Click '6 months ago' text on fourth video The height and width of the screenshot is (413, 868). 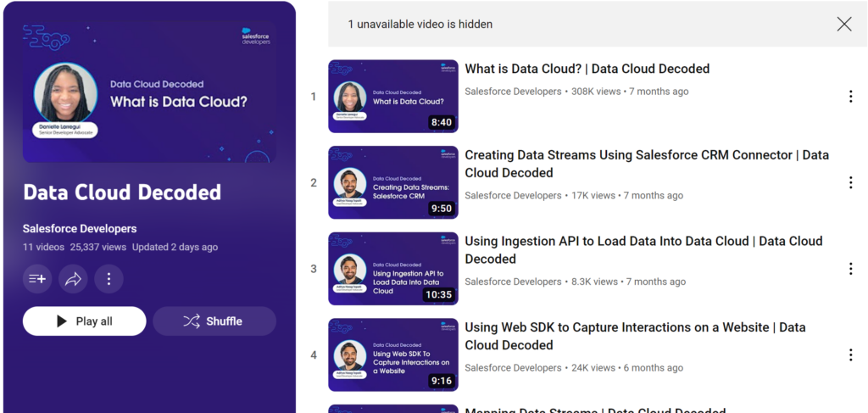(654, 367)
